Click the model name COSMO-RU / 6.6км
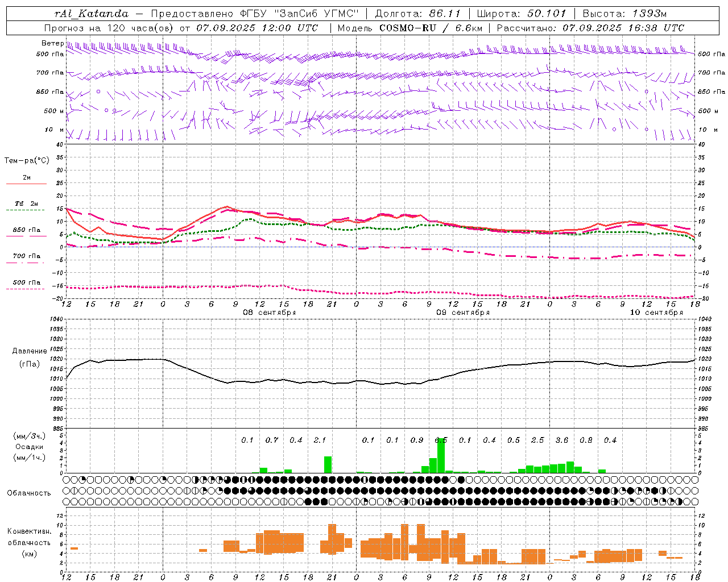 coord(430,28)
